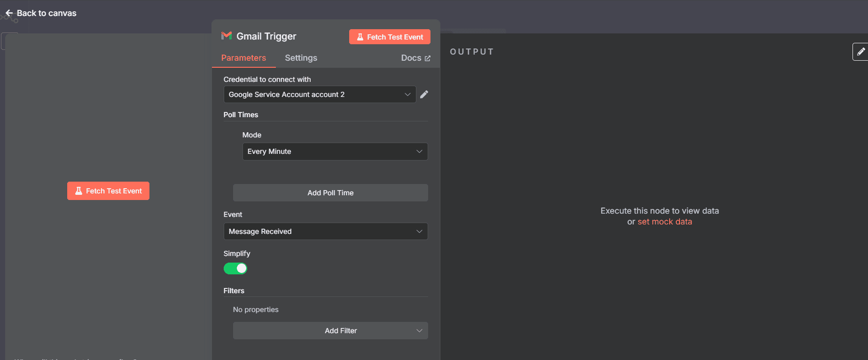This screenshot has width=868, height=360.
Task: Click Fetch Test Event in left input panel
Action: (108, 191)
